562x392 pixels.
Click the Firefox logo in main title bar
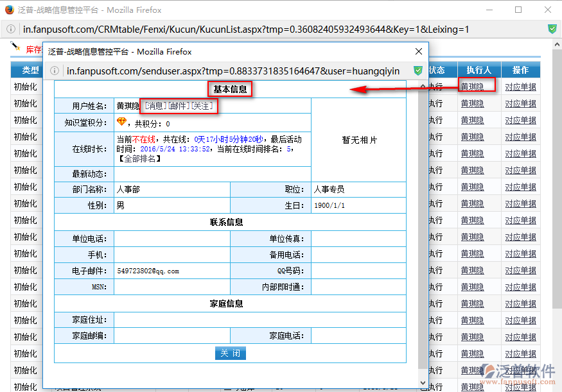[9, 10]
